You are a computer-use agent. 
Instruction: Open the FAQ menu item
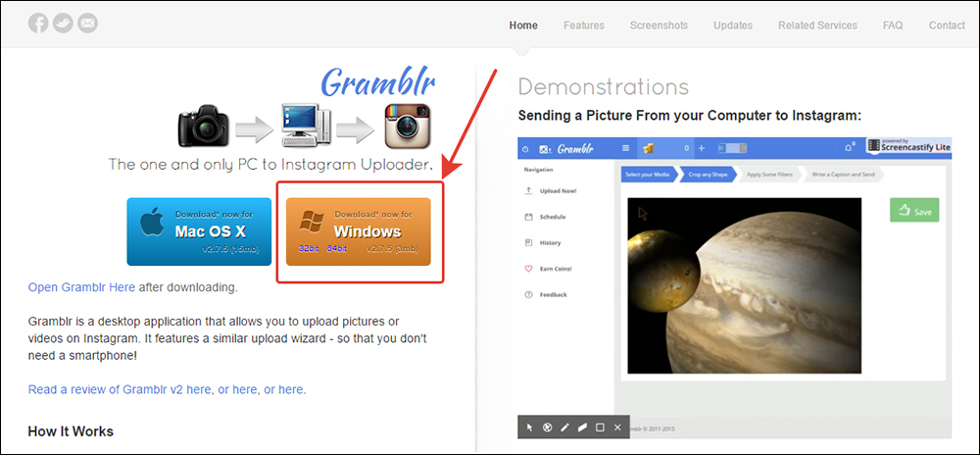[893, 25]
